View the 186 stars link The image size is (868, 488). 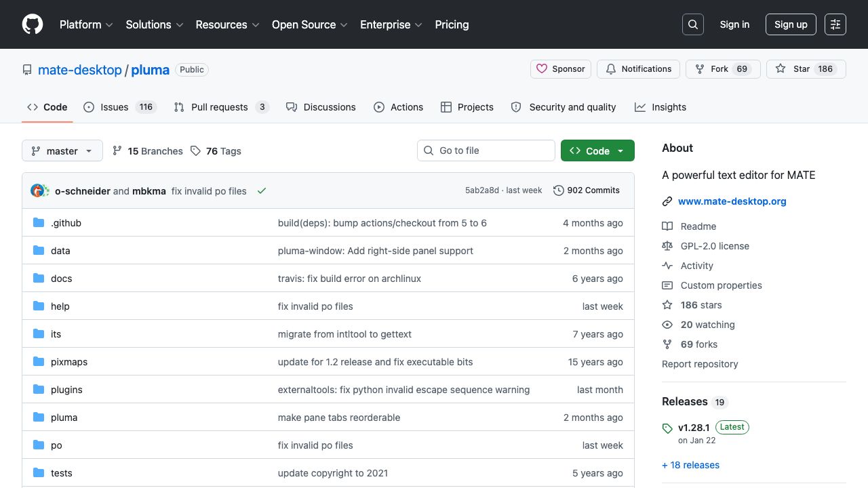click(x=692, y=305)
